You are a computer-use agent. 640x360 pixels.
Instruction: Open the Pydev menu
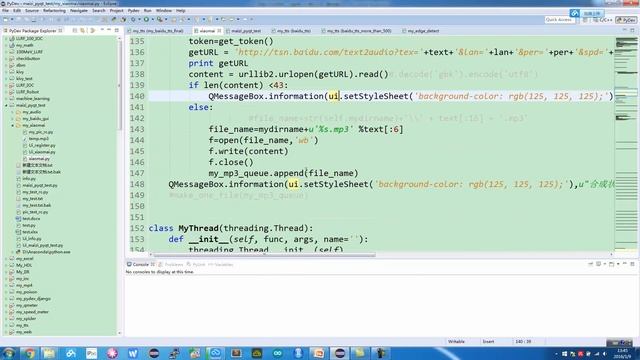[x=133, y=11]
